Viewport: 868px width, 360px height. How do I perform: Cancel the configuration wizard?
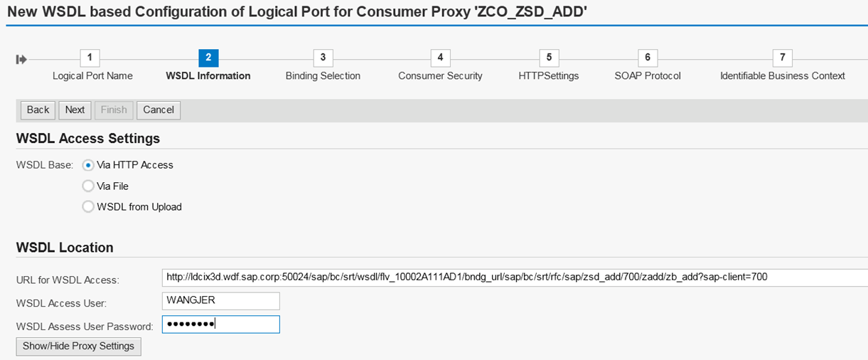coord(159,110)
